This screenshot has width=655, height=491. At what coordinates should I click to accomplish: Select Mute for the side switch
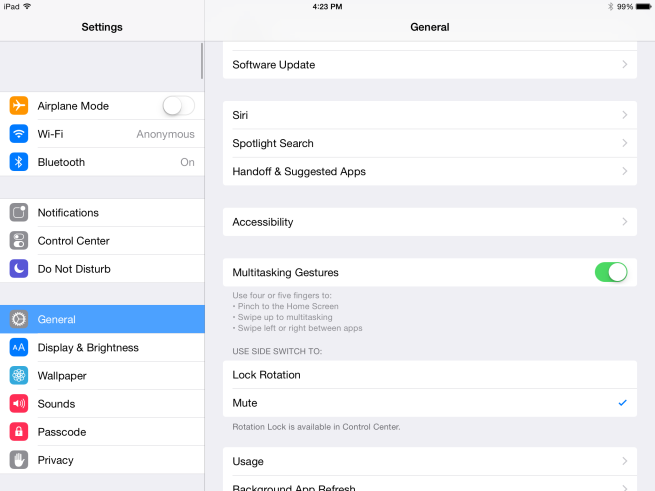point(429,403)
